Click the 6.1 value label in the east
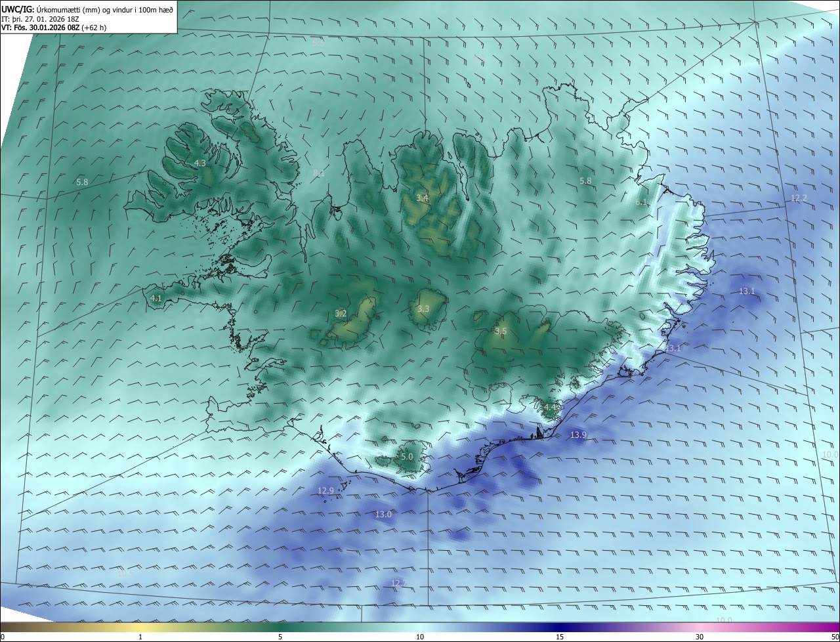840x642 pixels. pyautogui.click(x=641, y=202)
